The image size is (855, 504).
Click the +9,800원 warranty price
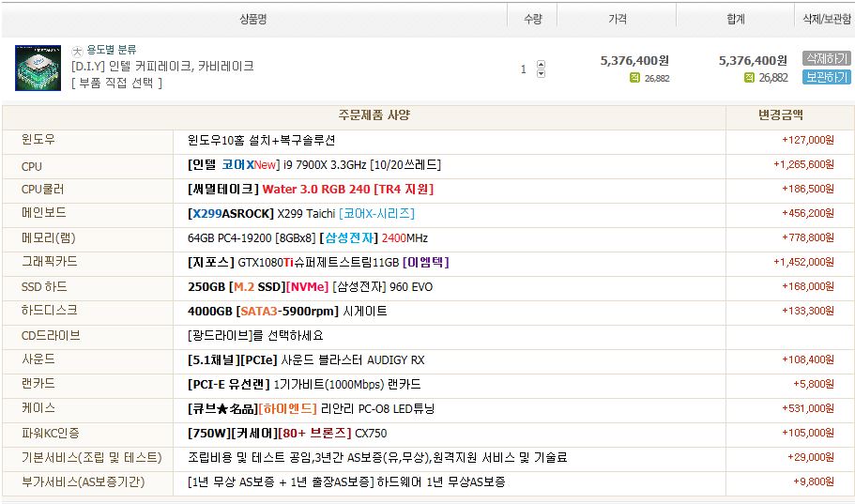click(x=813, y=481)
